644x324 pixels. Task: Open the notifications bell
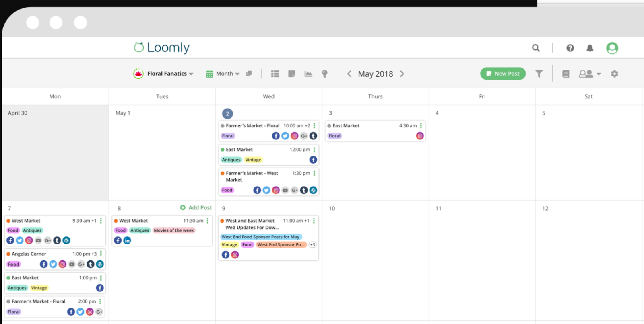point(590,48)
